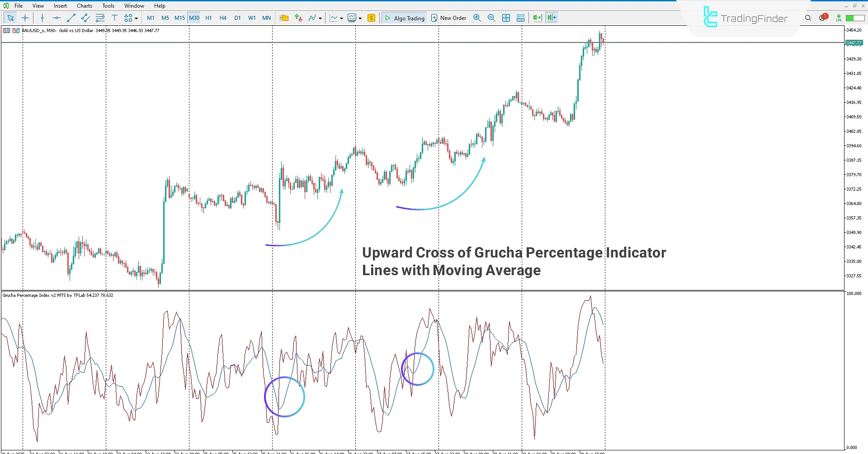Select the Crosshair tool
The image size is (868, 454).
[x=25, y=18]
